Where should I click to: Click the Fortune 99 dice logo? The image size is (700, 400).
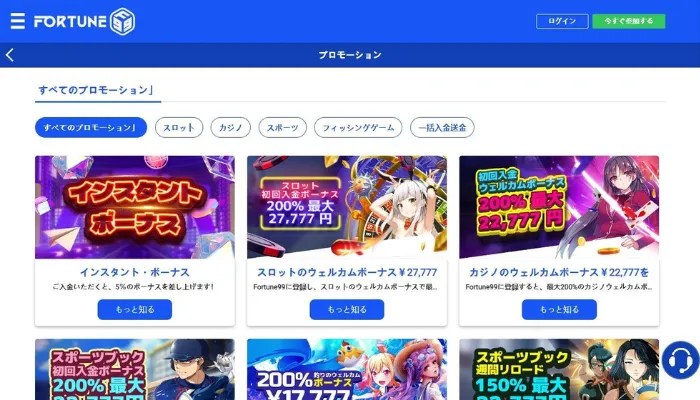84,21
